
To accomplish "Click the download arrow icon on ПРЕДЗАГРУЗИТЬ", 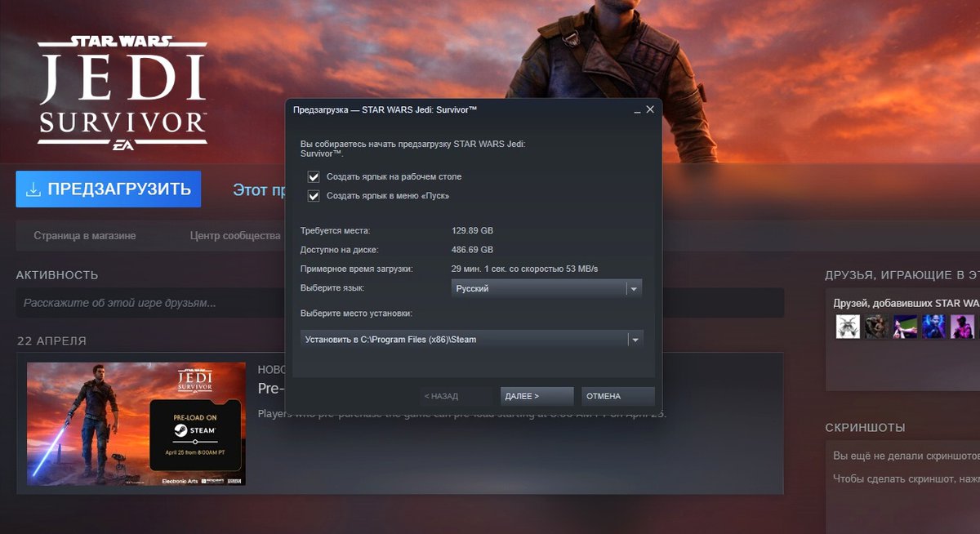I will 33,189.
